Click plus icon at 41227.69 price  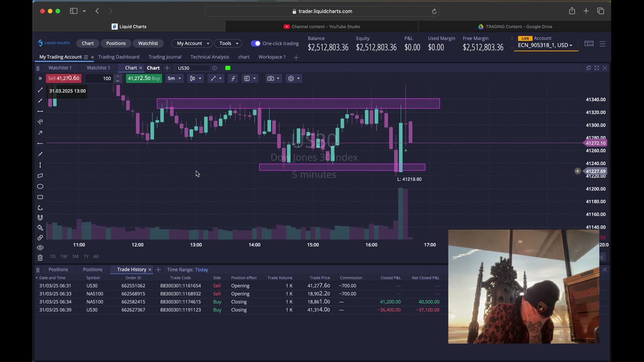click(x=578, y=171)
